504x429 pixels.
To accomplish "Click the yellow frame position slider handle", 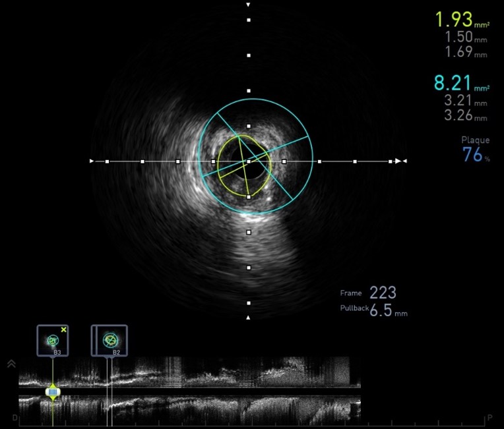I will click(x=53, y=391).
